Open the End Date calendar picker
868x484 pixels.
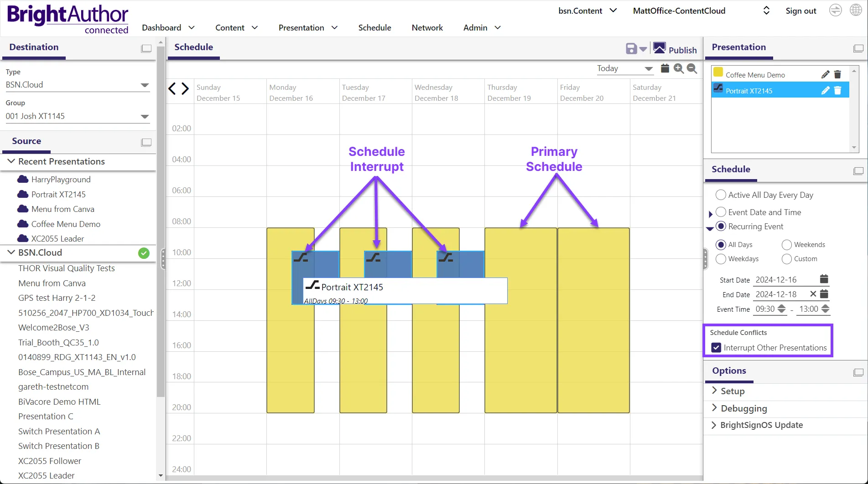click(x=824, y=294)
